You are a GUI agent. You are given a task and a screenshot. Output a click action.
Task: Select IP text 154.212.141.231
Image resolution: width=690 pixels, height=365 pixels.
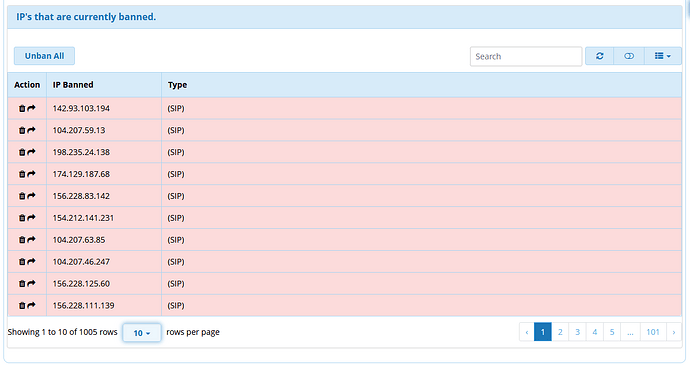tap(84, 218)
